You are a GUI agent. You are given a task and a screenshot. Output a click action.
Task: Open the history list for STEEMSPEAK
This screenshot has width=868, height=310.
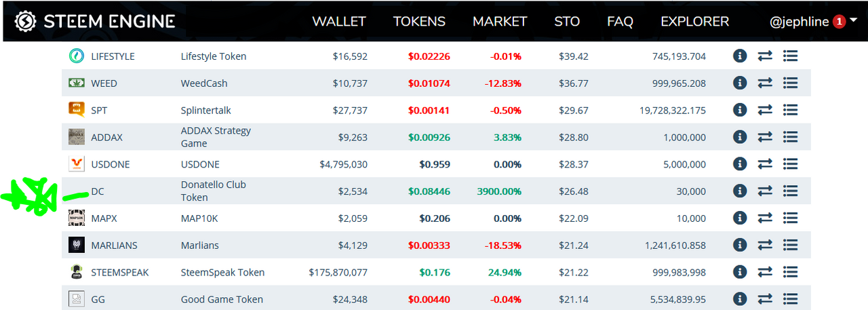[x=790, y=272]
